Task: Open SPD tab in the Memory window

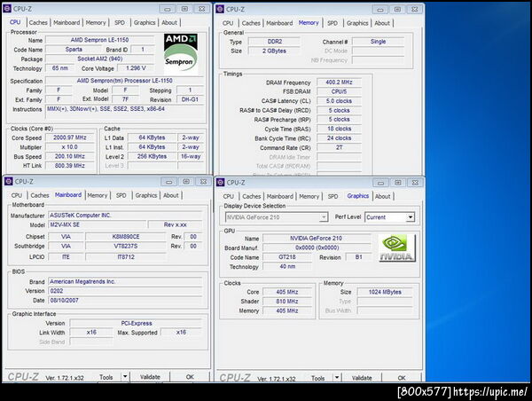Action: coord(332,23)
